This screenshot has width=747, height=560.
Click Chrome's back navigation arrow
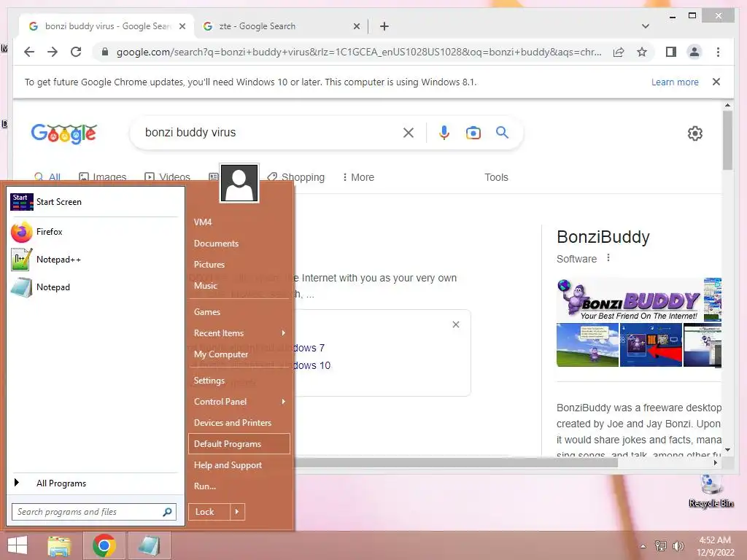click(x=29, y=52)
